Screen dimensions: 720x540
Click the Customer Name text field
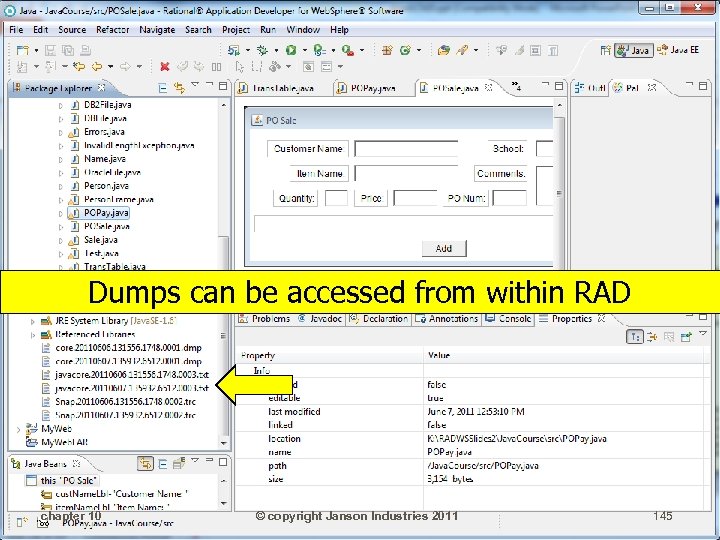[406, 149]
